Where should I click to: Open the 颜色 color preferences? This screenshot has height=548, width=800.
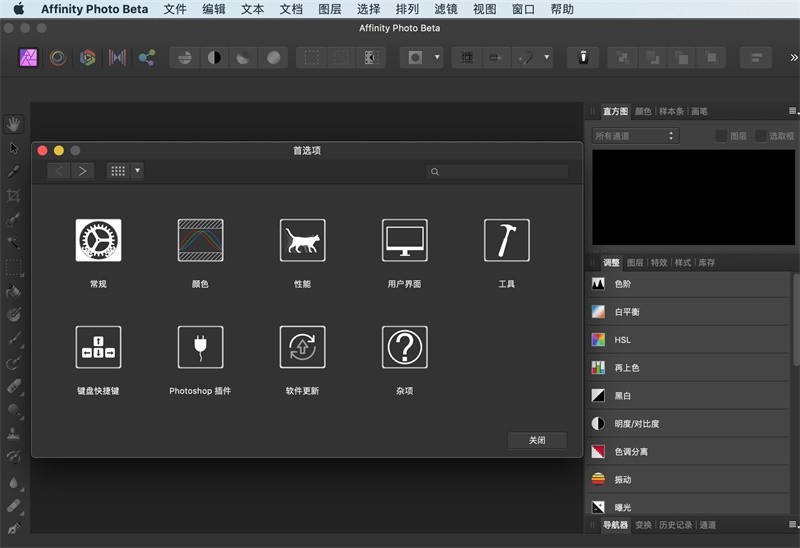pos(201,240)
